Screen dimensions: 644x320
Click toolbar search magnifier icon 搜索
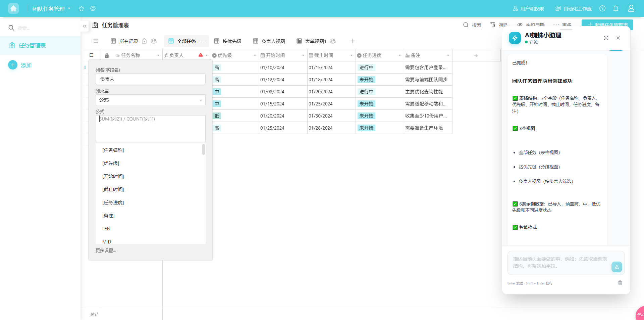(466, 25)
